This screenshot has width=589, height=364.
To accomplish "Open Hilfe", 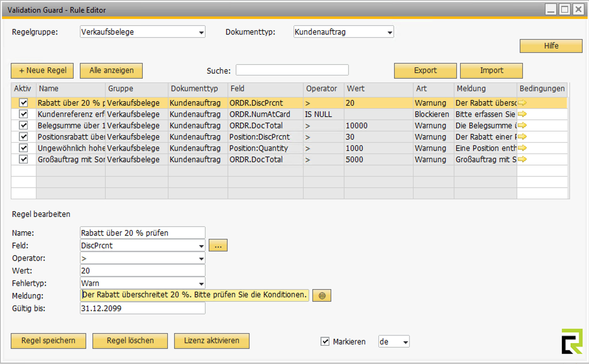I will 551,46.
